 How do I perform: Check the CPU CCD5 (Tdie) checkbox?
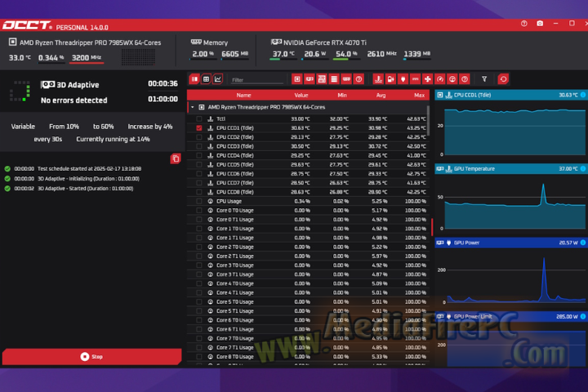coord(199,165)
